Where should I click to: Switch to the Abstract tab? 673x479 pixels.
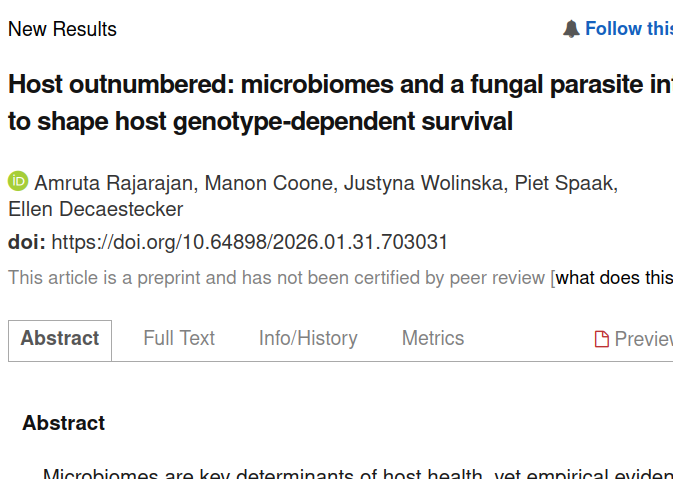click(60, 339)
